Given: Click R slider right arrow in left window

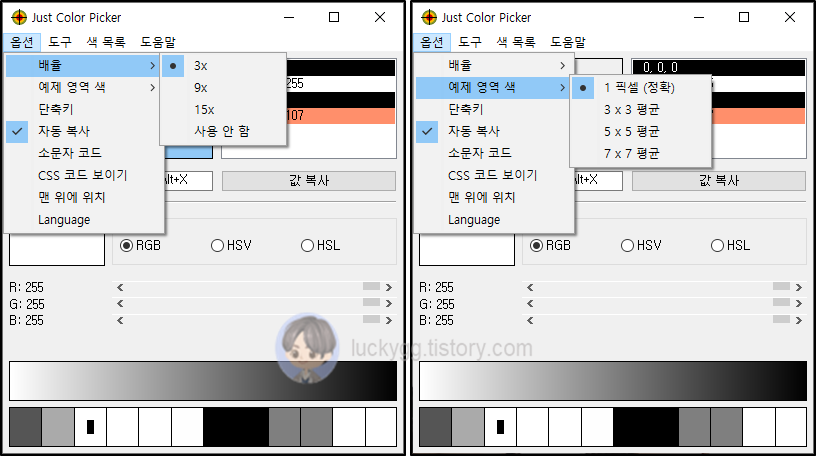Looking at the screenshot, I should [389, 287].
